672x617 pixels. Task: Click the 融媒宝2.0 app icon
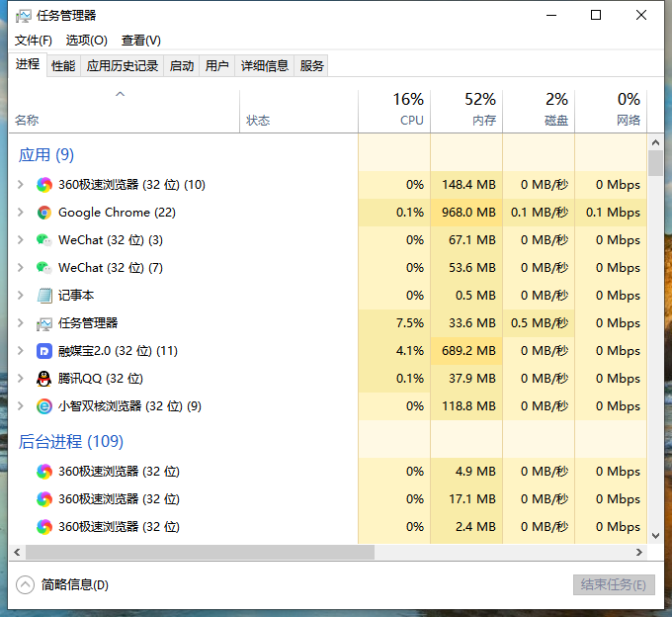tap(44, 351)
